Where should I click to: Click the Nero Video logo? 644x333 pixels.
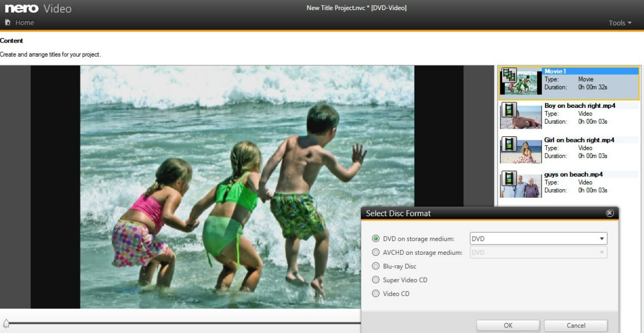38,9
